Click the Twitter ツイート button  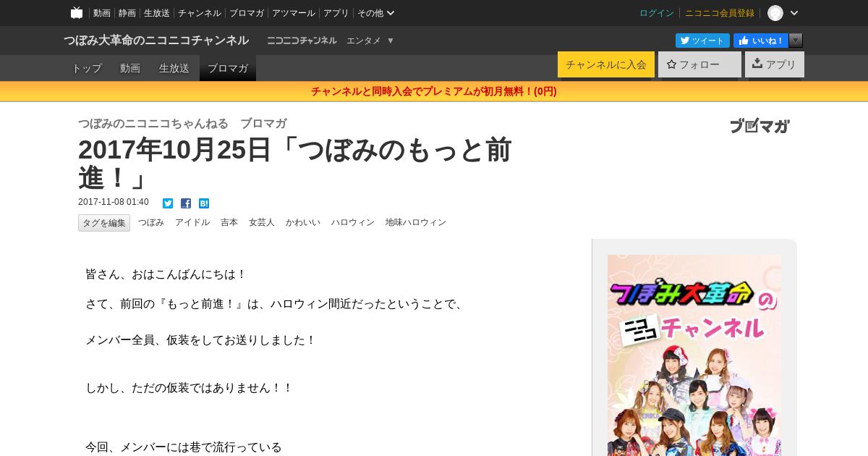click(x=702, y=41)
